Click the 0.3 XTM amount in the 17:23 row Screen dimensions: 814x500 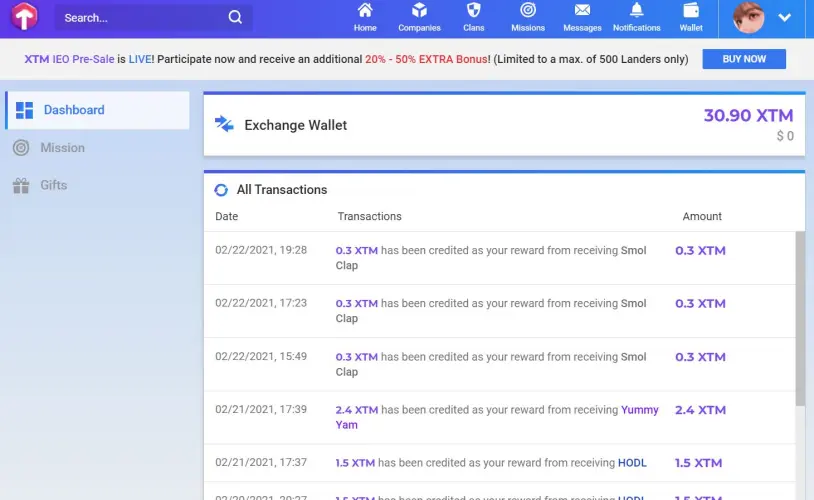point(700,304)
